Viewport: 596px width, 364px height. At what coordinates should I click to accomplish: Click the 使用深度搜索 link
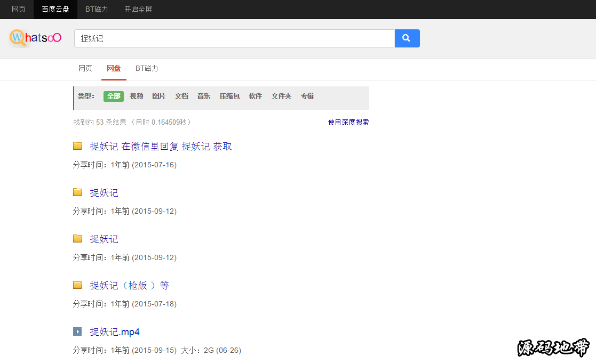[348, 122]
